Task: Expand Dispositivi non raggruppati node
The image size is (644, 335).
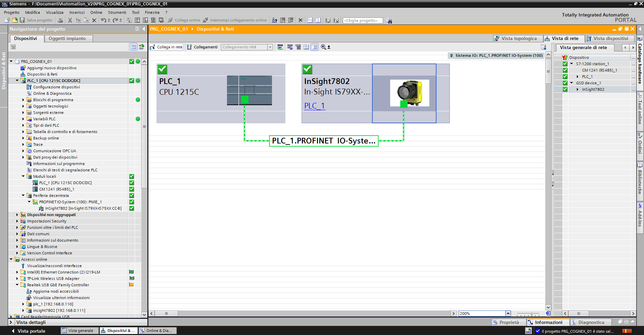Action: (17, 215)
